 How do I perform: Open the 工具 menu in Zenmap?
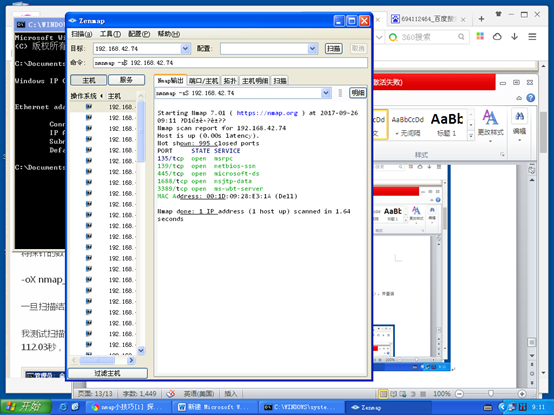click(110, 34)
